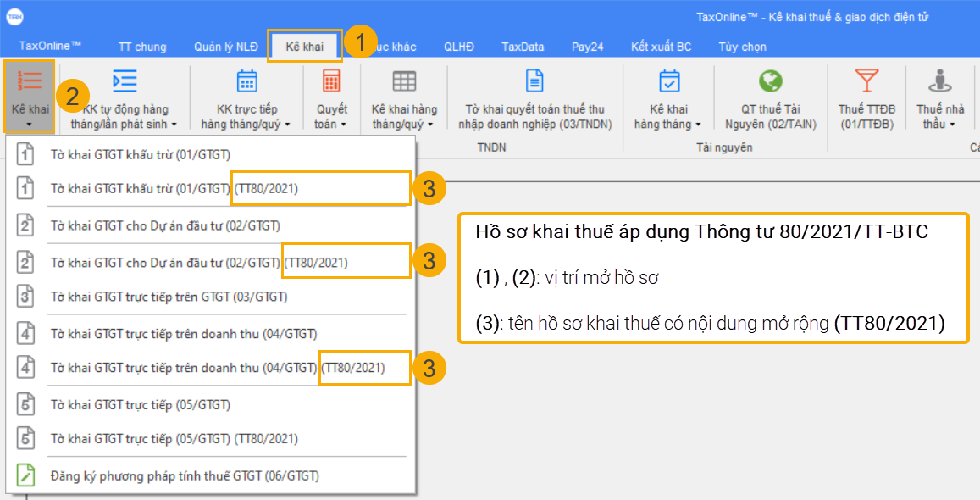The height and width of the screenshot is (500, 980).
Task: Click Thuế TTĐB (01/TTĐB) glass icon
Action: pos(866,81)
